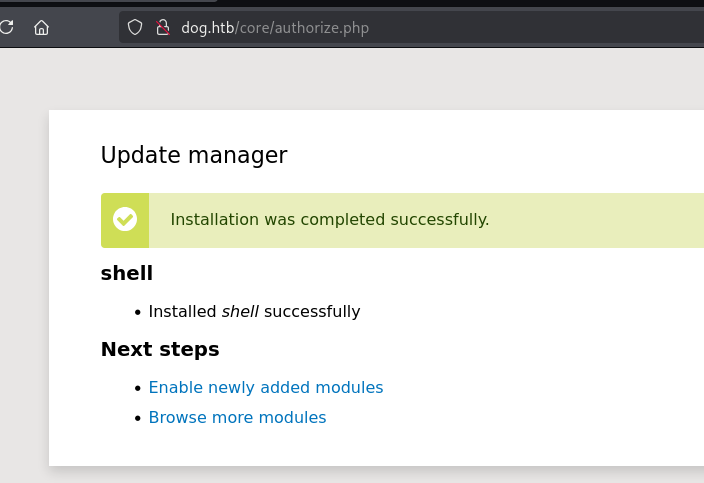This screenshot has width=704, height=483.
Task: Show site info via insecure padlock icon
Action: point(162,28)
